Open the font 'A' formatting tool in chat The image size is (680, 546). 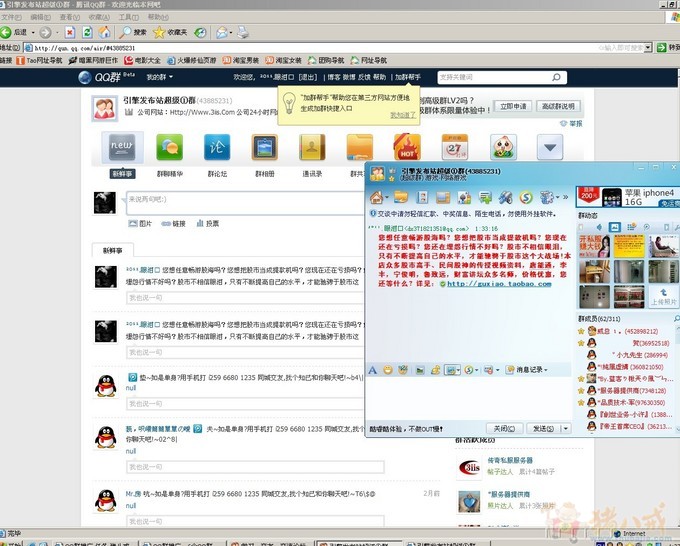tap(373, 370)
